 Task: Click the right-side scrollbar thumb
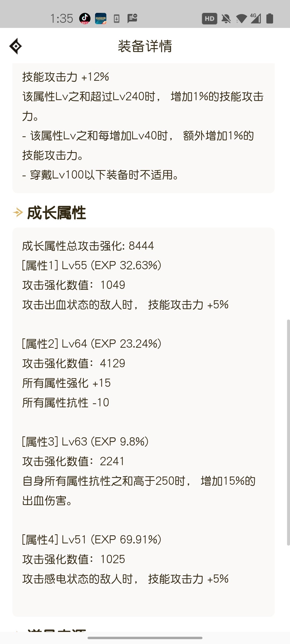click(288, 432)
